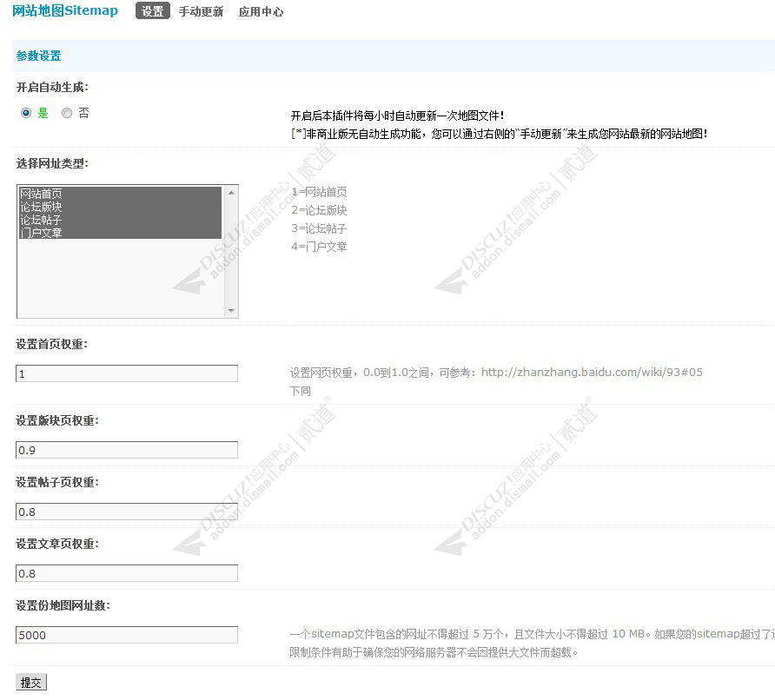Viewport: 775px width, 700px height.
Task: Focus the 设置首页权重 input field
Action: 127,373
